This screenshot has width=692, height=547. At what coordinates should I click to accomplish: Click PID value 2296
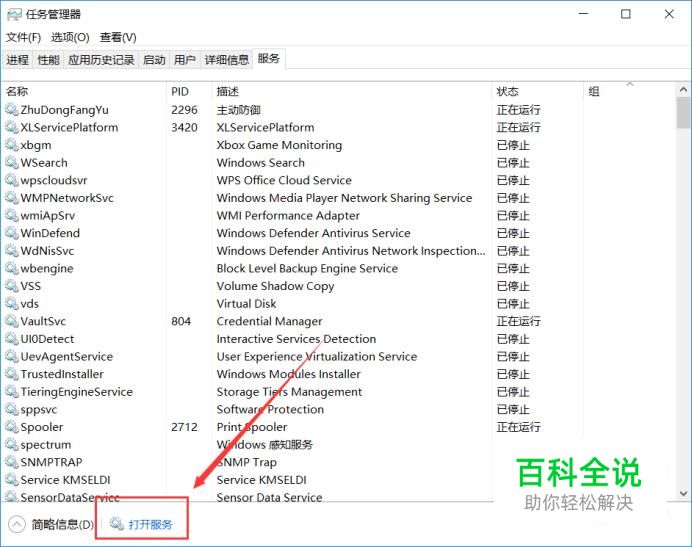pos(184,109)
